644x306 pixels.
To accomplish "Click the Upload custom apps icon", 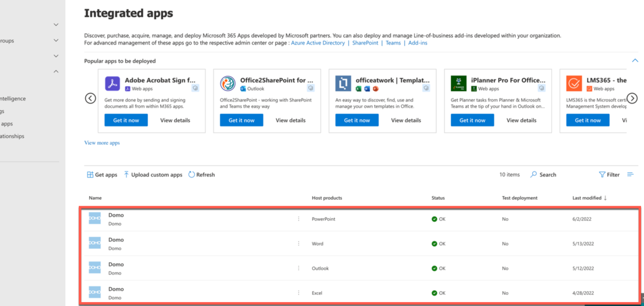I will click(x=126, y=174).
